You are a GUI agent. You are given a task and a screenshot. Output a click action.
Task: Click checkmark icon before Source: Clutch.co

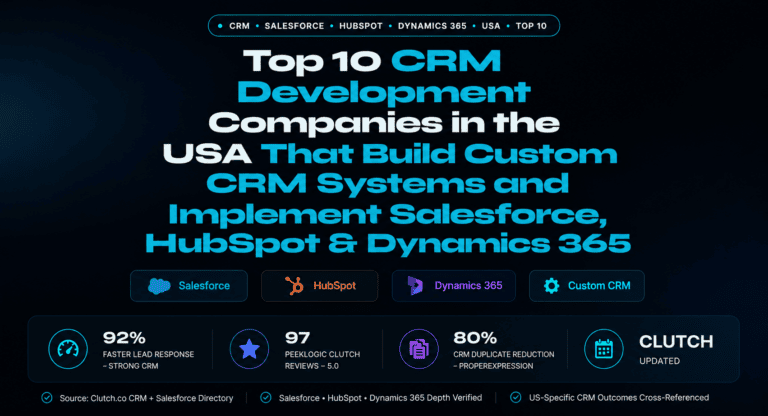(x=47, y=397)
